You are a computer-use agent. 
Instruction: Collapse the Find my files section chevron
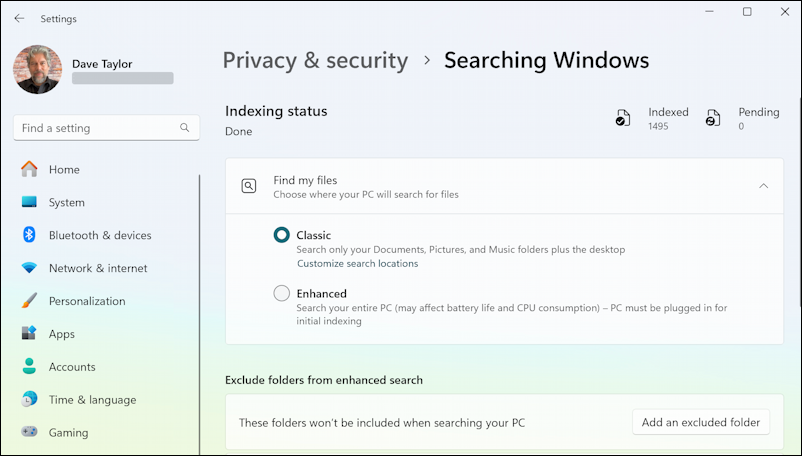[764, 186]
